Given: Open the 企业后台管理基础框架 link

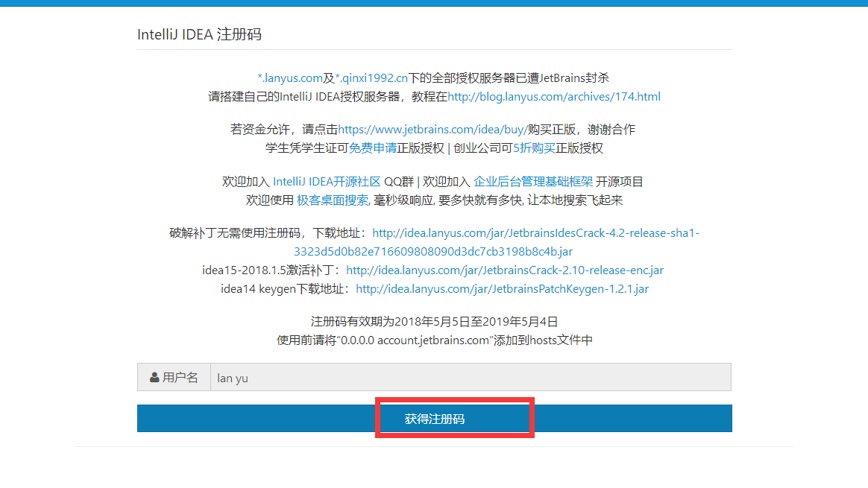Looking at the screenshot, I should coord(533,182).
